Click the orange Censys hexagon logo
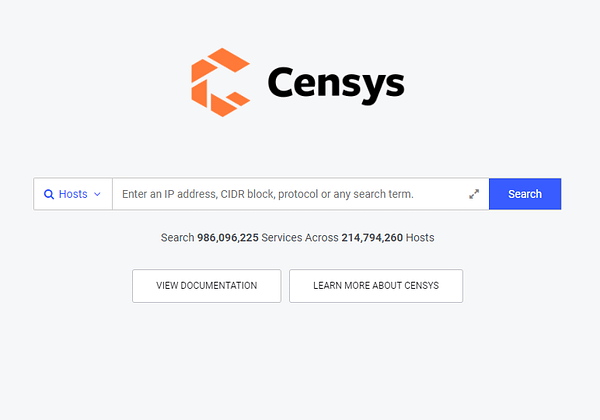Image resolution: width=600 pixels, height=420 pixels. 220,82
